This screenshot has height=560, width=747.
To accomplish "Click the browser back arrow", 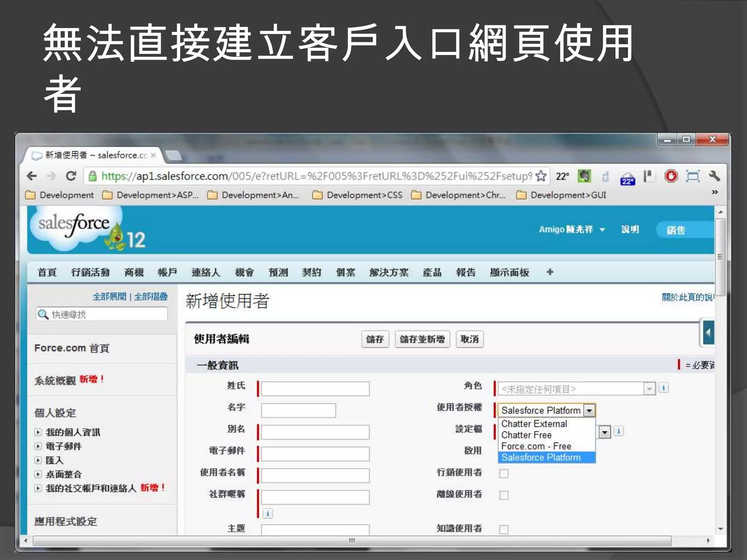I will tap(32, 176).
